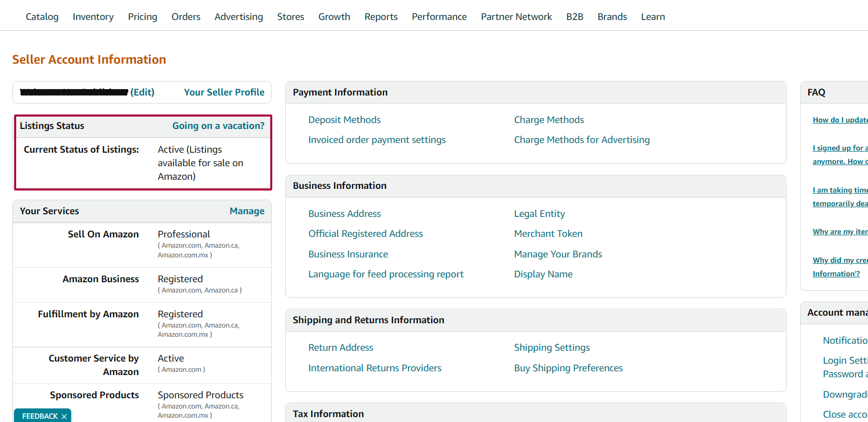
Task: Open the Growth menu
Action: pos(334,17)
